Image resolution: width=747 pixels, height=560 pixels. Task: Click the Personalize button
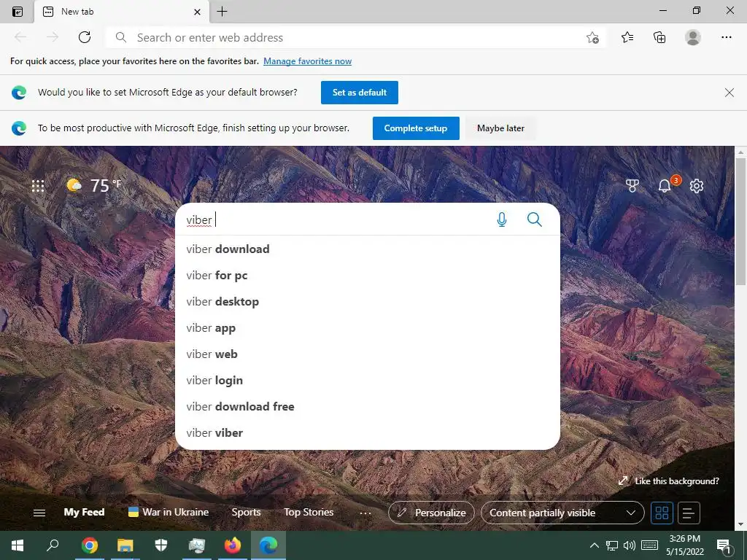point(431,513)
